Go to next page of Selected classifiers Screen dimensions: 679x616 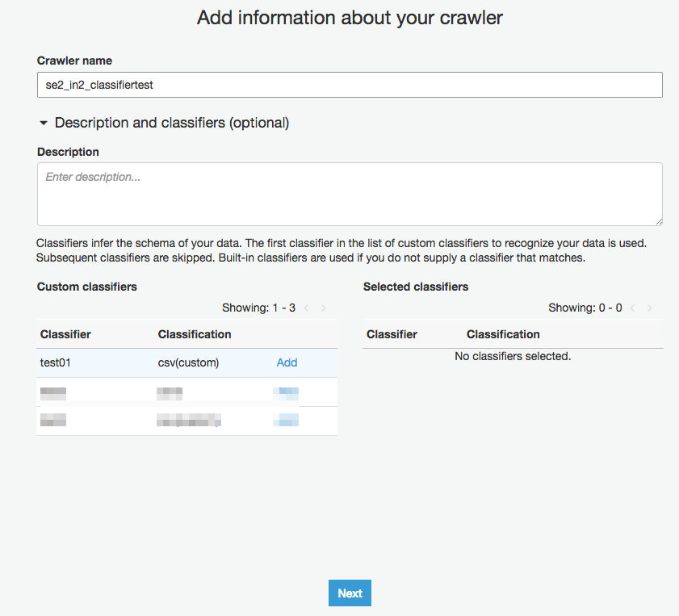coord(649,308)
